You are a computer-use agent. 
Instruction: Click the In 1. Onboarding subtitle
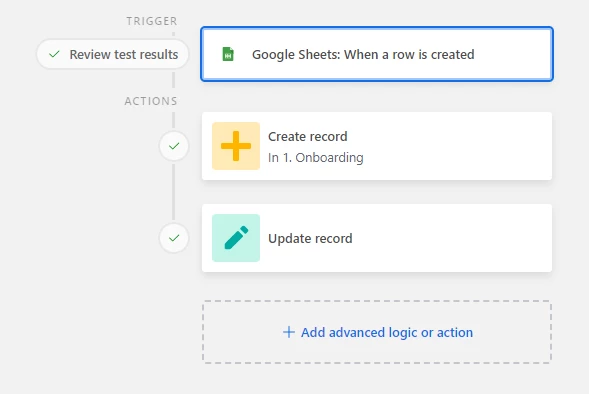click(316, 158)
